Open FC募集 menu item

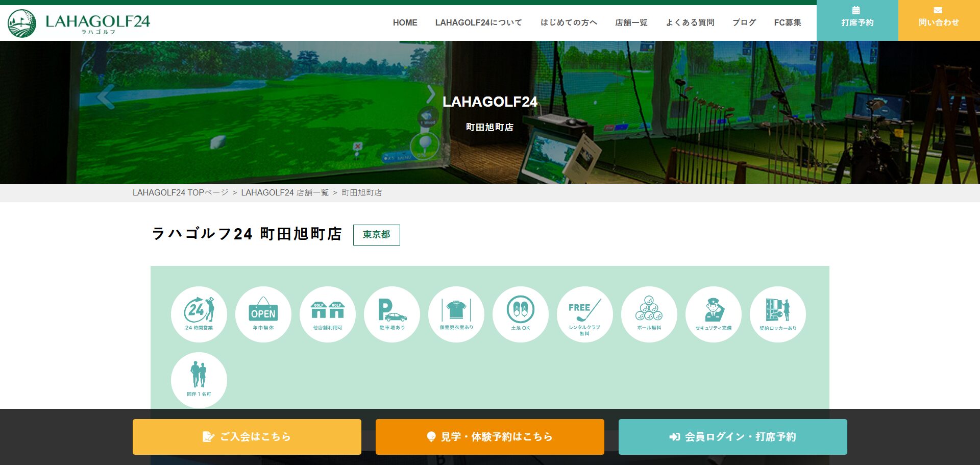tap(787, 22)
